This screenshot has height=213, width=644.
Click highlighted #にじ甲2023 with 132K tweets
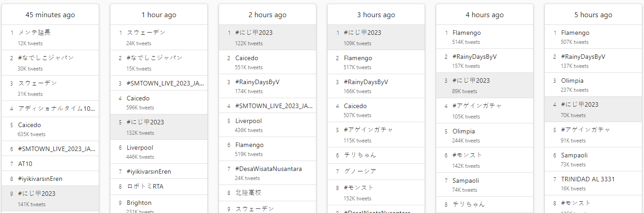click(145, 122)
